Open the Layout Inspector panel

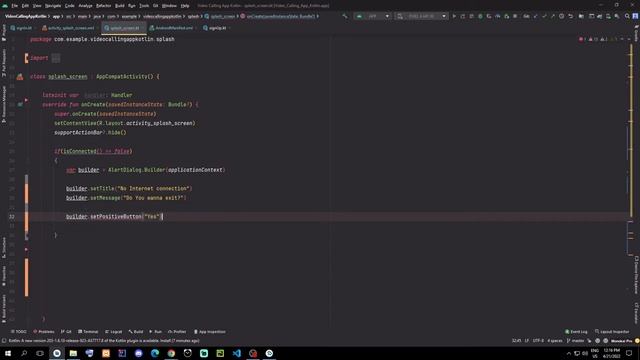[x=612, y=332]
